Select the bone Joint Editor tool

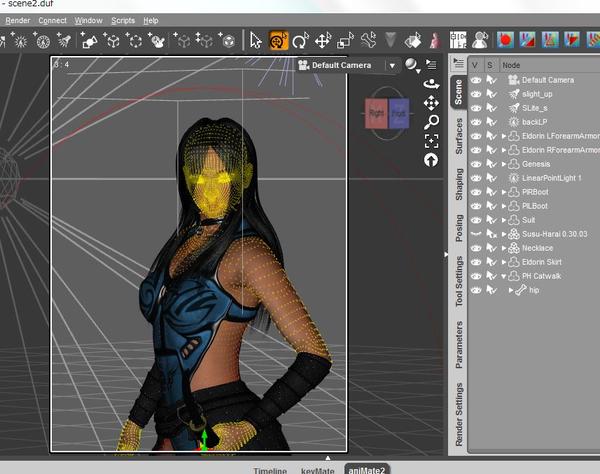tap(368, 40)
